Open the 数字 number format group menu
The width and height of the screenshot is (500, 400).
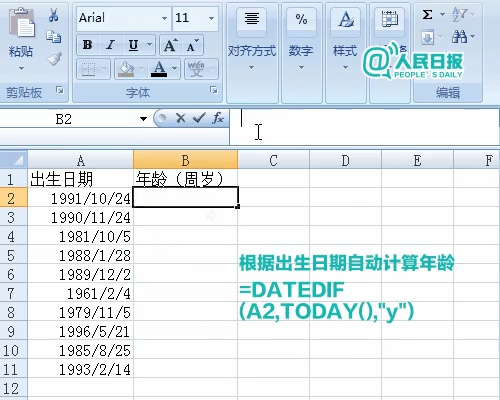(x=301, y=52)
